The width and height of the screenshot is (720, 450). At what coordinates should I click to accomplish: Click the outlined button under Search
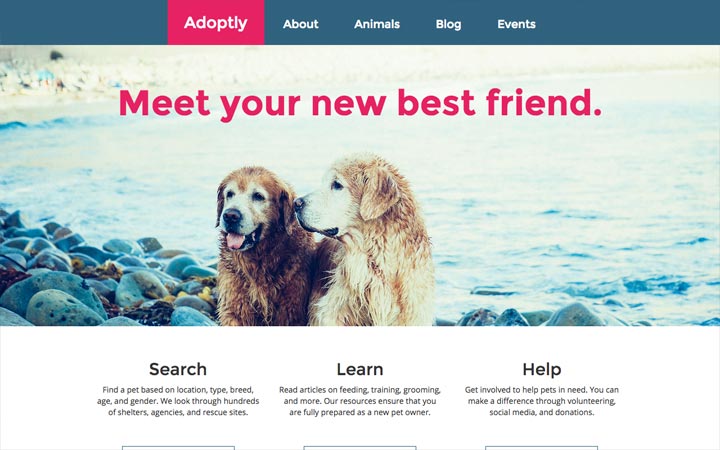[x=178, y=448]
